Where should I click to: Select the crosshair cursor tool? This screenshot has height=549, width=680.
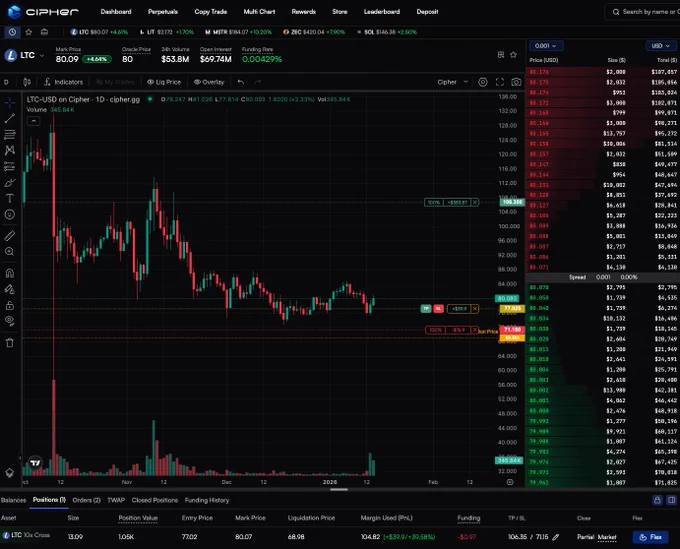point(10,102)
